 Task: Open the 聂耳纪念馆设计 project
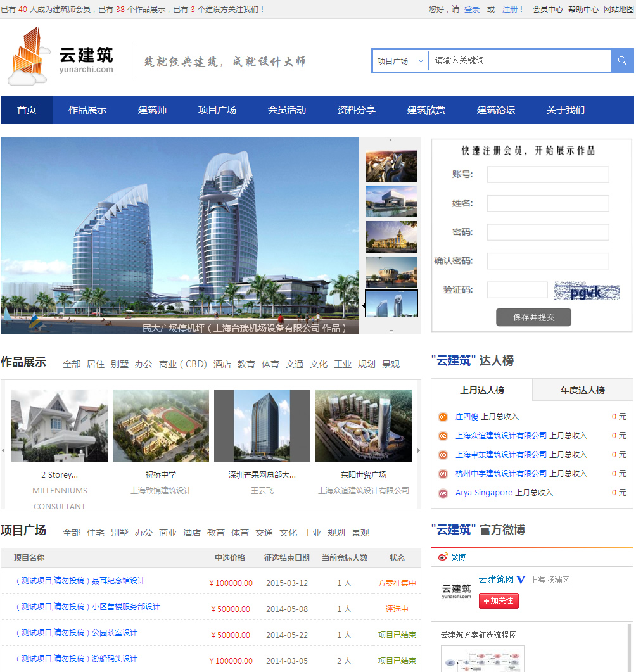pyautogui.click(x=80, y=581)
